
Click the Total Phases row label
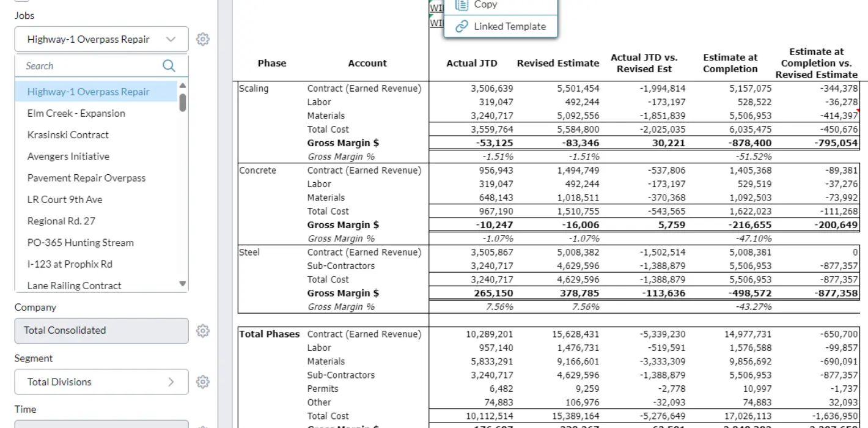click(x=270, y=334)
